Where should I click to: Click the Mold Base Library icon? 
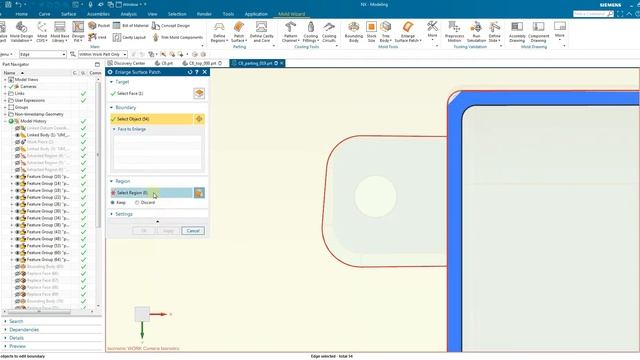[60, 32]
